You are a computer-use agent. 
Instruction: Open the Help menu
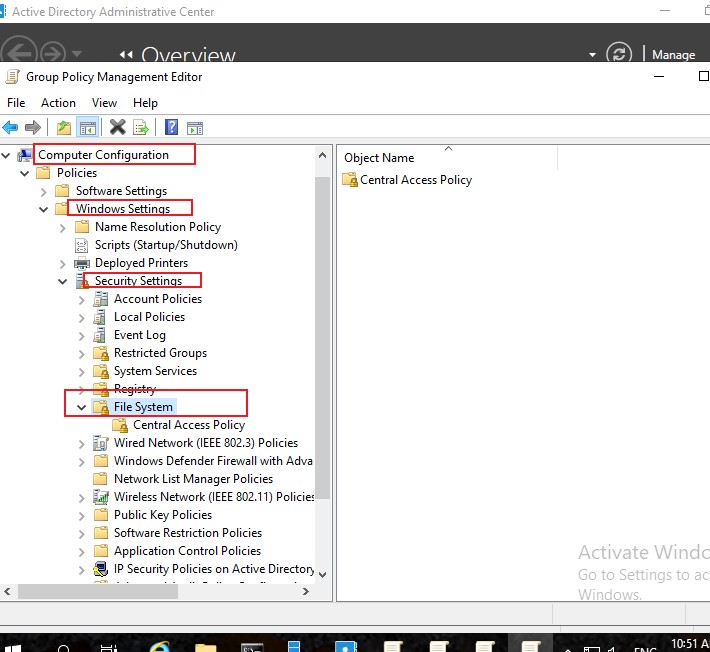point(145,103)
